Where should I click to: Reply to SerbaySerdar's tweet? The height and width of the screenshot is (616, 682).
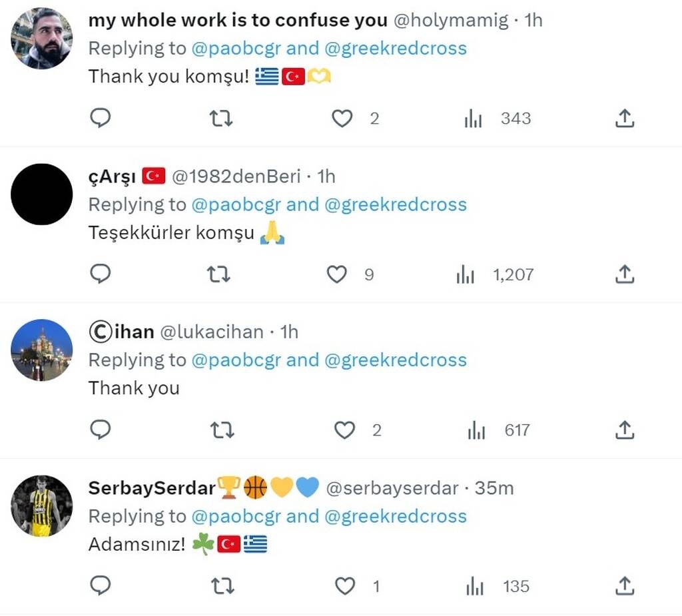pyautogui.click(x=100, y=586)
